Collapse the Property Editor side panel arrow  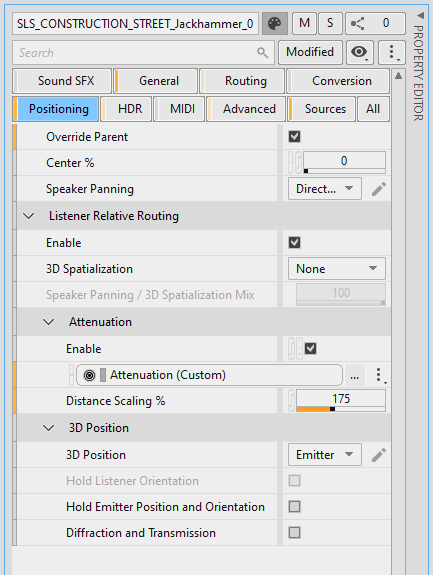pyautogui.click(x=421, y=15)
